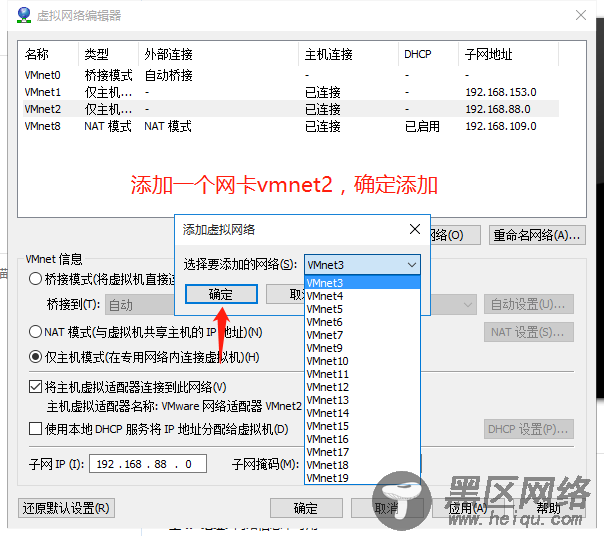The width and height of the screenshot is (604, 536).
Task: Click subnet 192.168.109.0 cell
Action: tap(501, 126)
